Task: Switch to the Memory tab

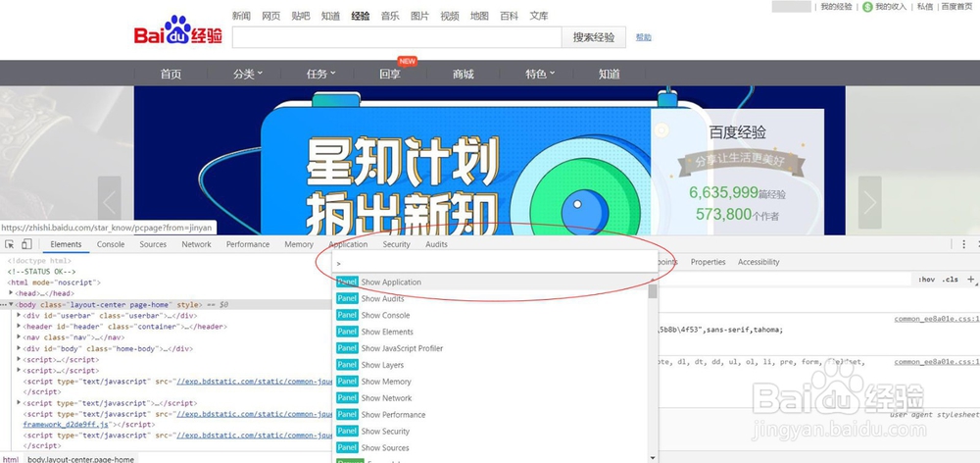Action: (x=299, y=244)
